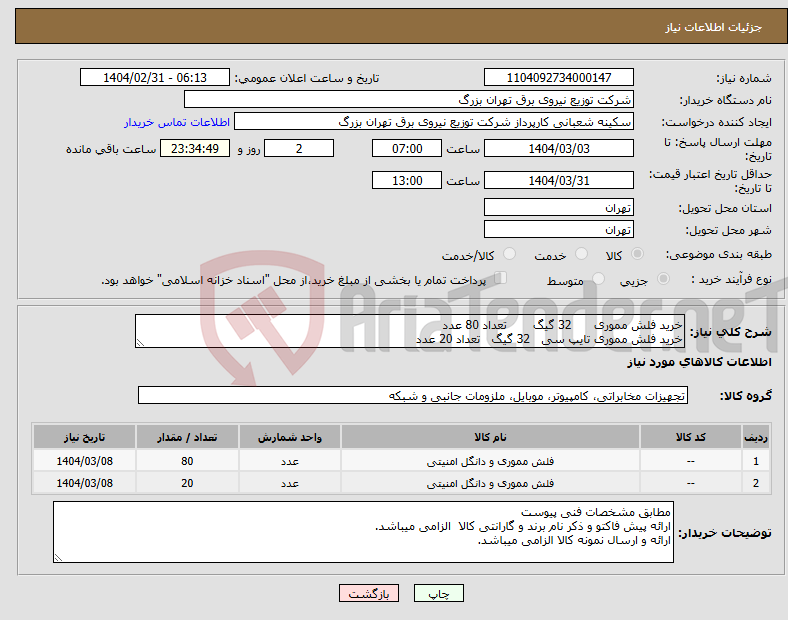Image resolution: width=788 pixels, height=620 pixels.
Task: Click the شماره نیاز field 1104092734000147
Action: 558,77
